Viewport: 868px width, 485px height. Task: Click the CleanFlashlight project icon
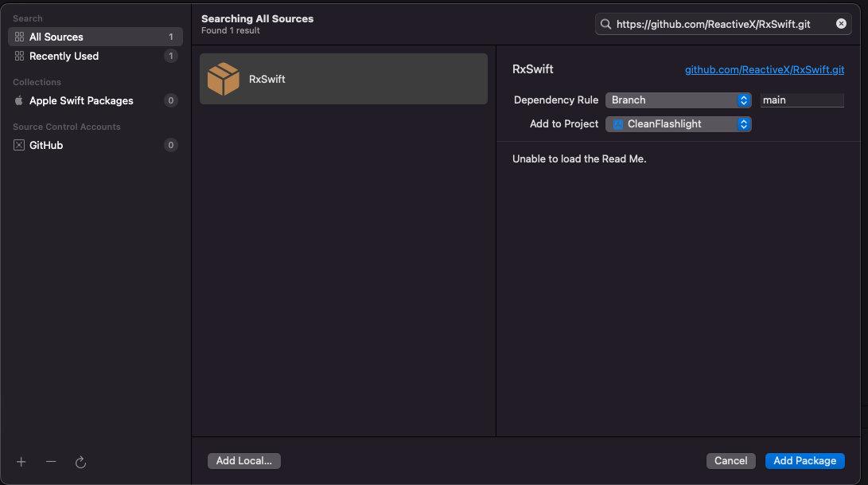coord(618,124)
